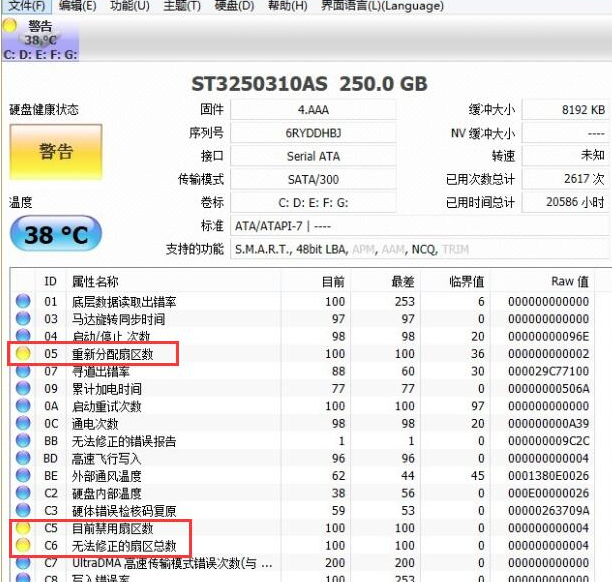Image resolution: width=612 pixels, height=582 pixels.
Task: Open the 帮助(H) menu
Action: pyautogui.click(x=288, y=5)
